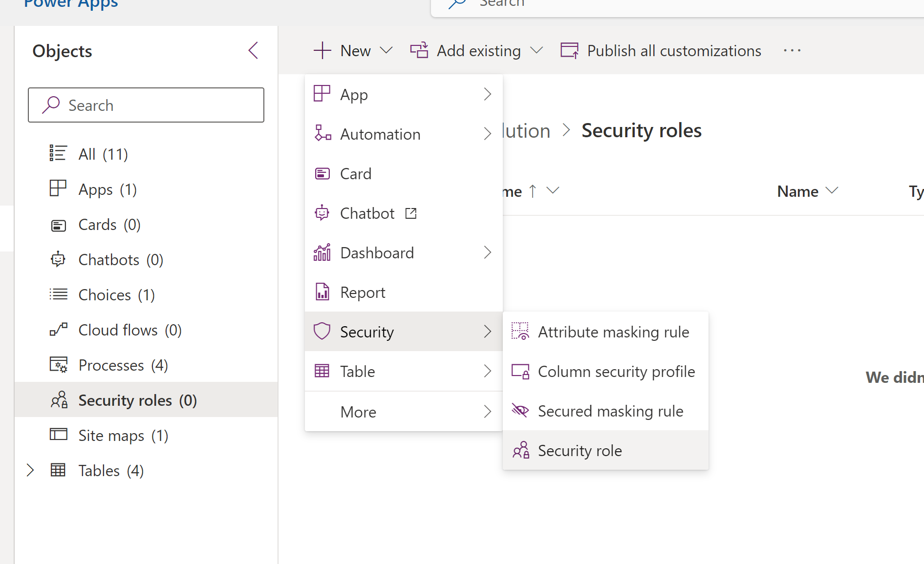The height and width of the screenshot is (564, 924).
Task: Select Processes (4) in Objects
Action: pos(146,365)
